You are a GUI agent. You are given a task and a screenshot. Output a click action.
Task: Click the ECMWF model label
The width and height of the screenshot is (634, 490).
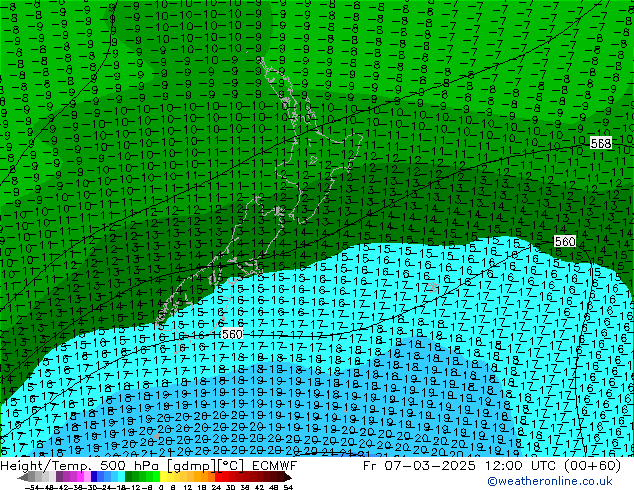click(x=275, y=466)
